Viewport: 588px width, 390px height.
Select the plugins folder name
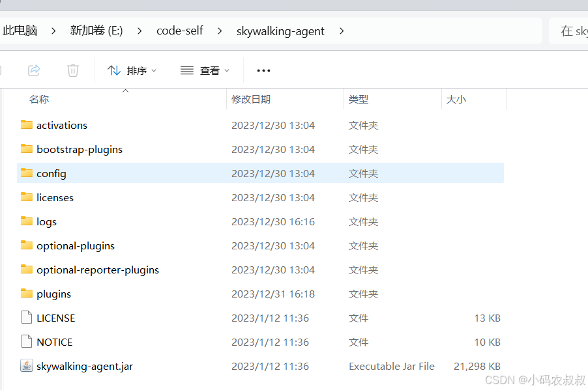(x=53, y=294)
